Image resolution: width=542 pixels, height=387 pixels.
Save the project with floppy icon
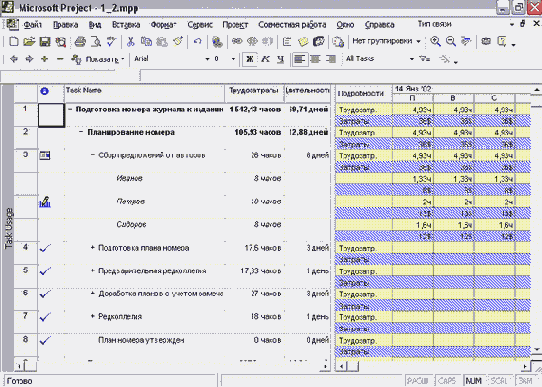click(x=45, y=42)
